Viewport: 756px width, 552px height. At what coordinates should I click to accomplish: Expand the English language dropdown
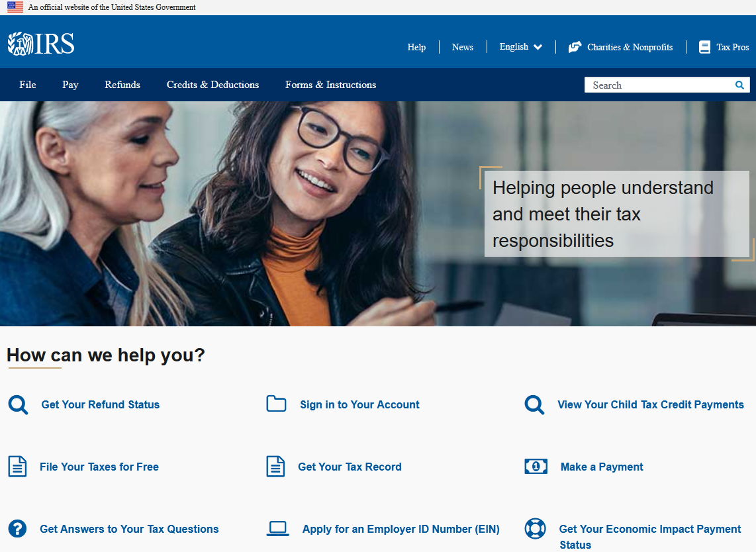click(520, 47)
